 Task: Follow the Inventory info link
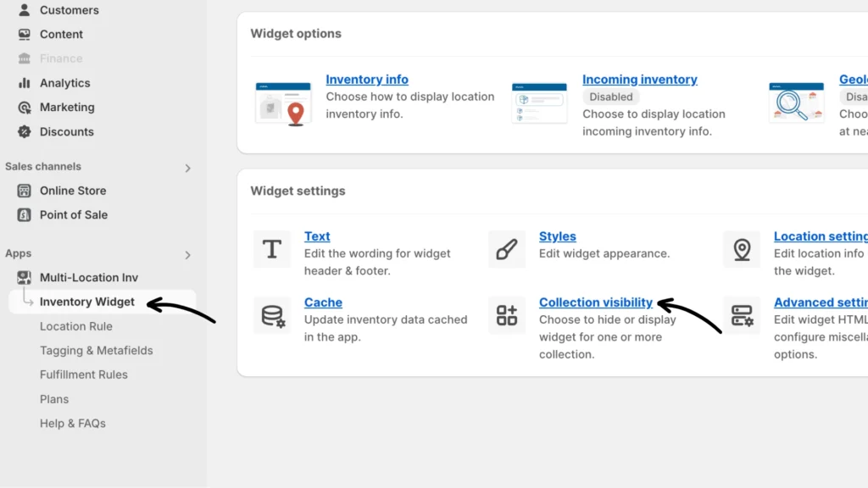(x=367, y=80)
